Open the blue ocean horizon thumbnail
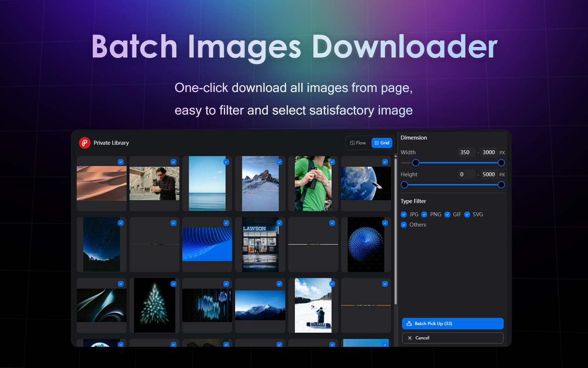 coord(207,184)
